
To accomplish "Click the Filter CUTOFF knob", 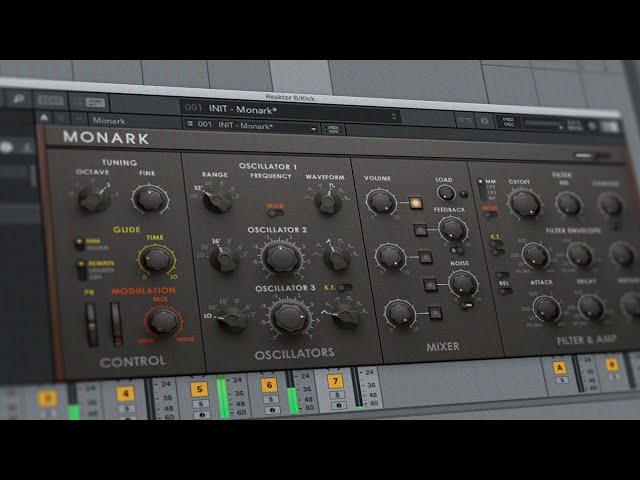I will pos(524,204).
